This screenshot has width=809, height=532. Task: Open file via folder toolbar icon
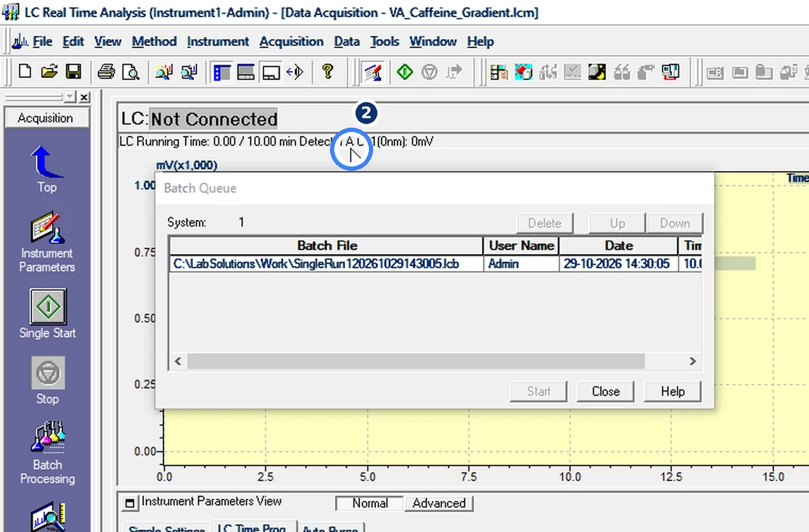pos(49,72)
